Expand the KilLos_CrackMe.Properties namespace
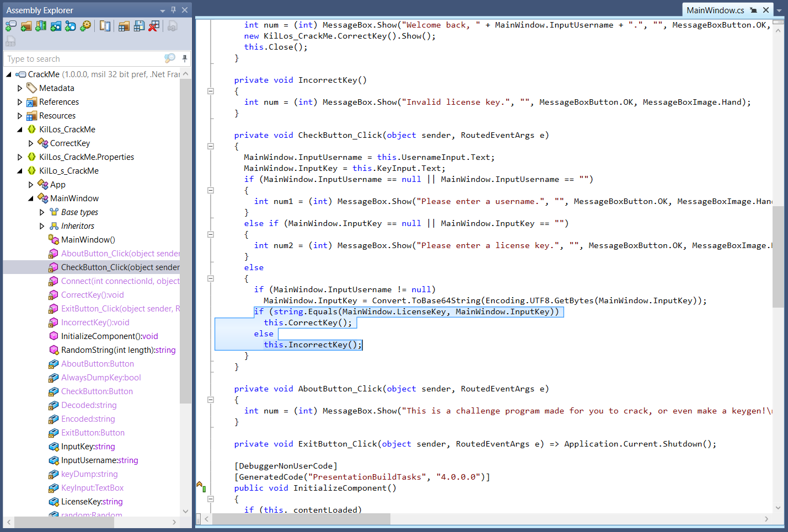This screenshot has width=788, height=532. coord(20,157)
